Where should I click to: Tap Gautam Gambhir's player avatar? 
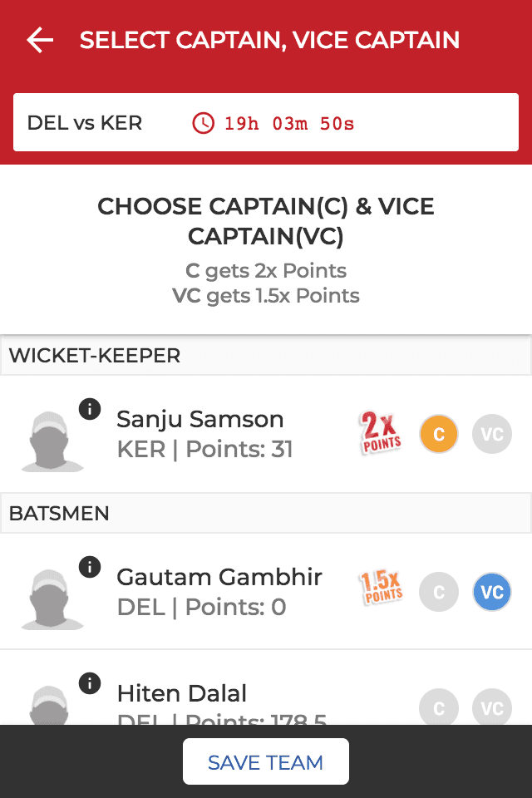[52, 599]
